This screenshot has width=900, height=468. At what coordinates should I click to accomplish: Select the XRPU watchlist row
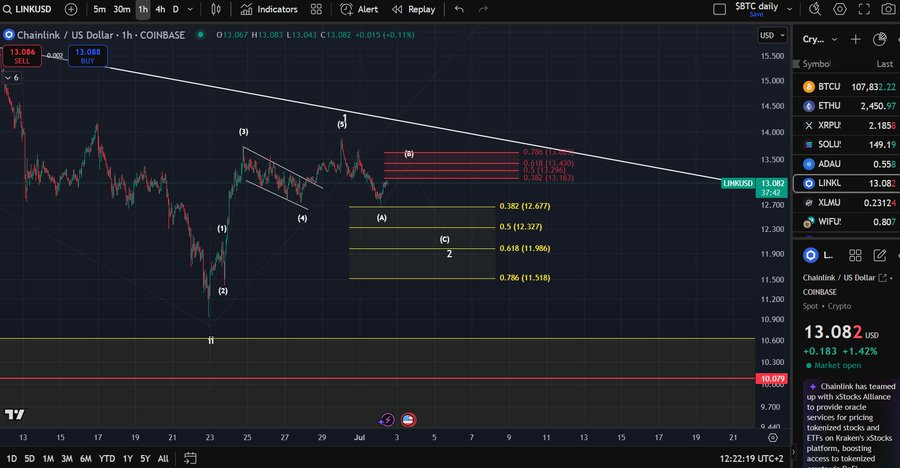[847, 125]
